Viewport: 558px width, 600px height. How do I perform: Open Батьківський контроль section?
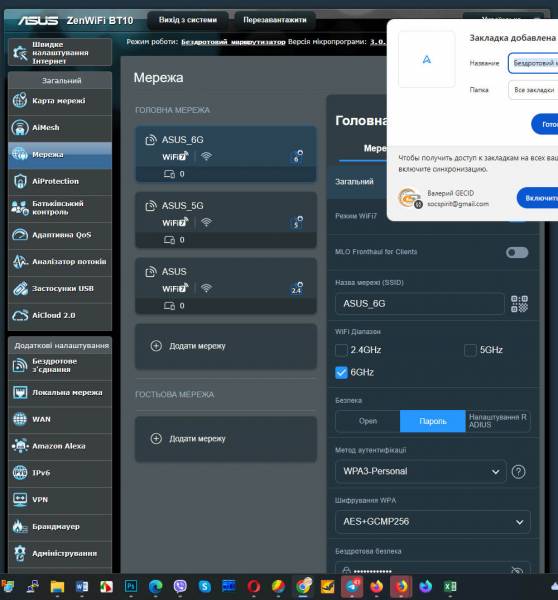click(x=60, y=208)
